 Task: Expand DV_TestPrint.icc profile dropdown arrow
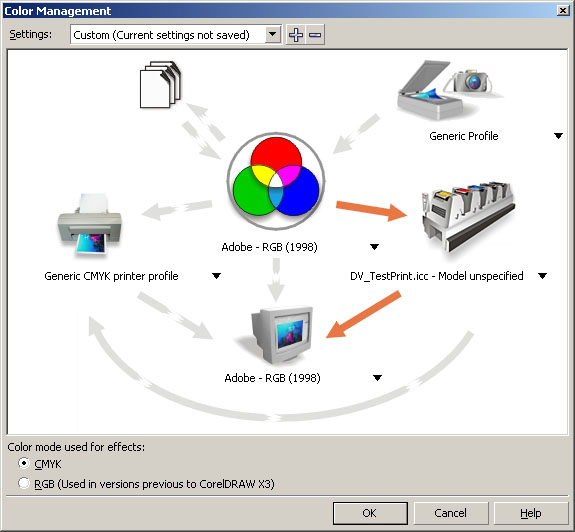click(542, 276)
